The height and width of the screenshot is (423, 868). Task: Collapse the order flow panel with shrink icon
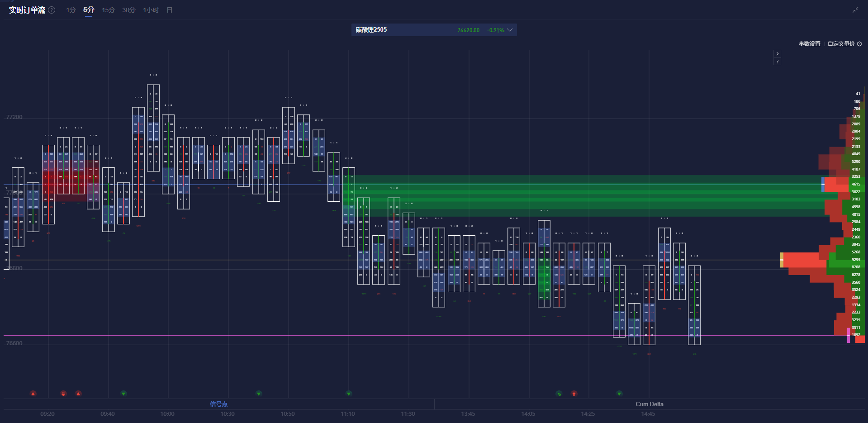click(855, 10)
